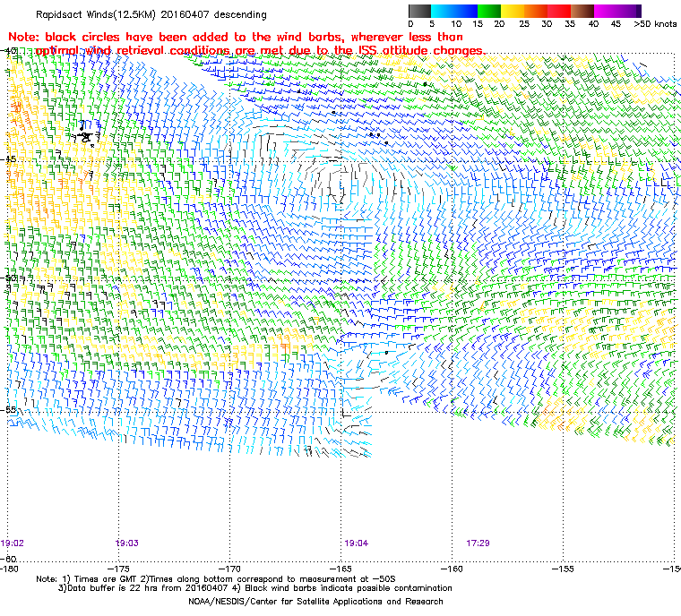This screenshot has height=616, width=681.
Task: Click the green 15-20 knots color band
Action: coord(489,11)
